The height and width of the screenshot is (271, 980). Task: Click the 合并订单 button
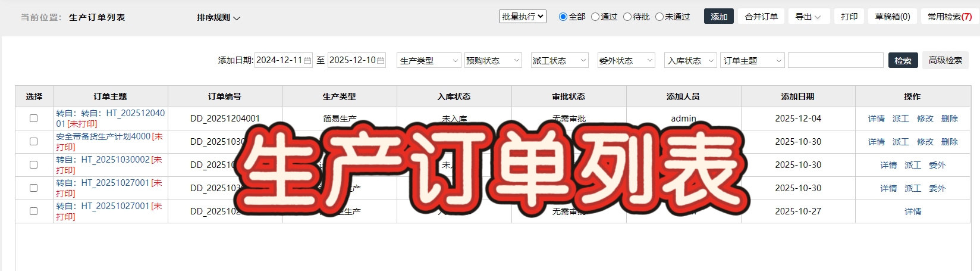tap(761, 17)
